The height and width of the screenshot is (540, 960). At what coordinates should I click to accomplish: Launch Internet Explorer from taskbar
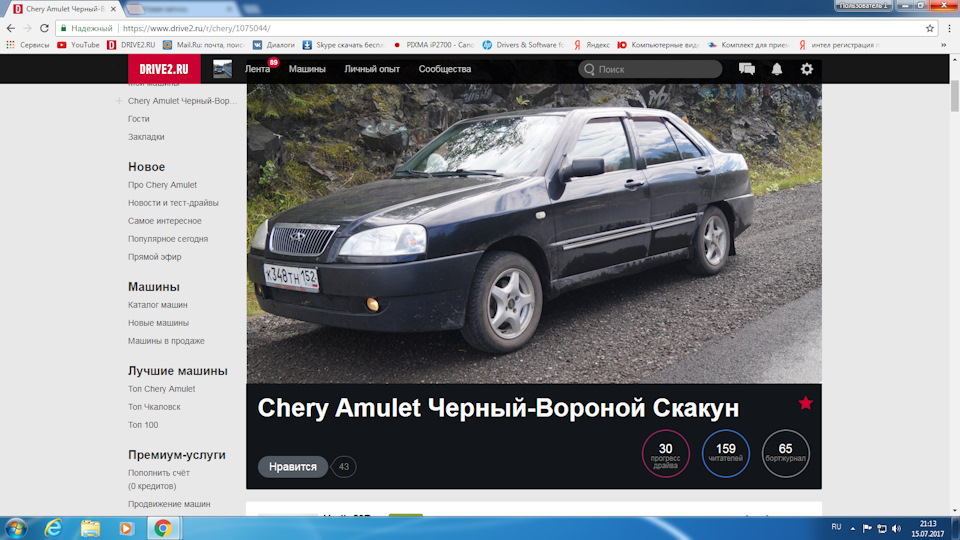53,528
